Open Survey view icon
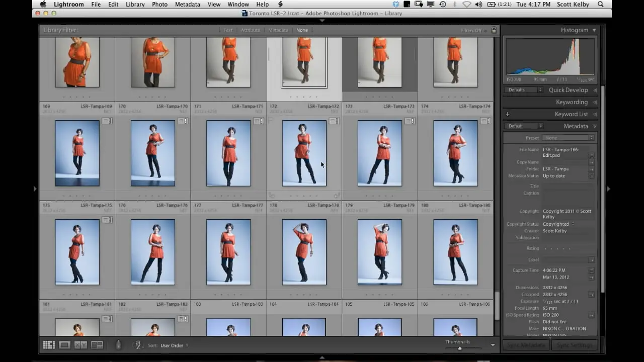644x362 pixels. tap(97, 345)
